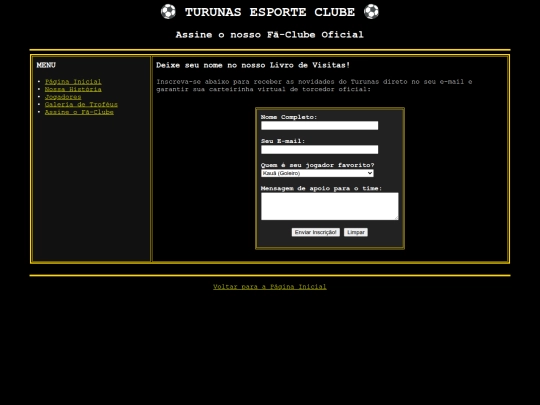540x405 pixels.
Task: Click the soccer ball icon right of title
Action: click(x=371, y=12)
